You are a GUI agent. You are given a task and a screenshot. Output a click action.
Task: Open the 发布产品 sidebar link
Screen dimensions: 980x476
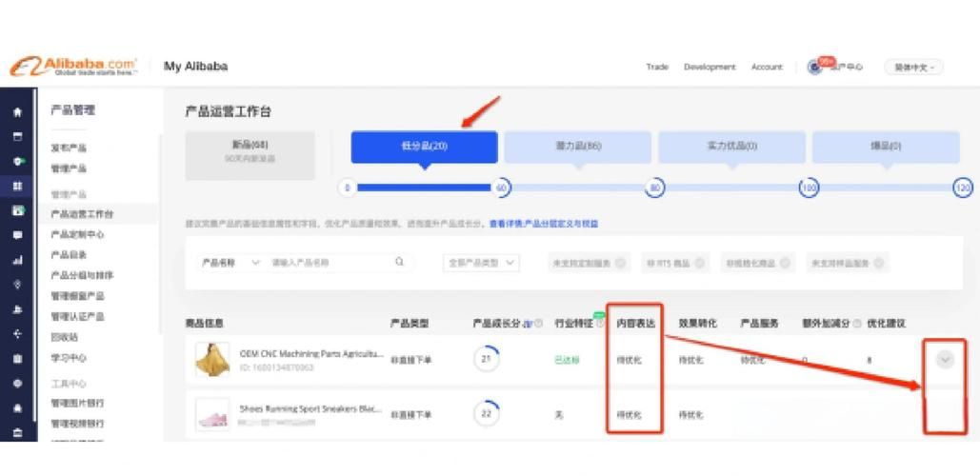pyautogui.click(x=69, y=149)
